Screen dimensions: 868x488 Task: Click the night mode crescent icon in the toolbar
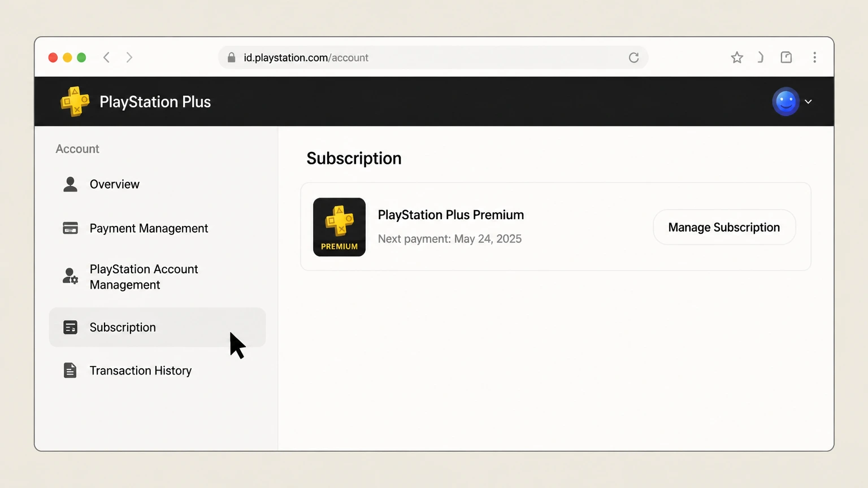[761, 57]
